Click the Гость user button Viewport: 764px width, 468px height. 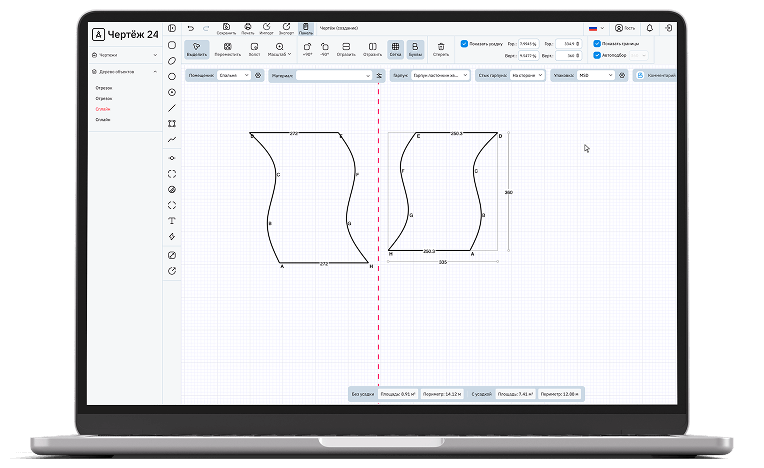tap(625, 28)
